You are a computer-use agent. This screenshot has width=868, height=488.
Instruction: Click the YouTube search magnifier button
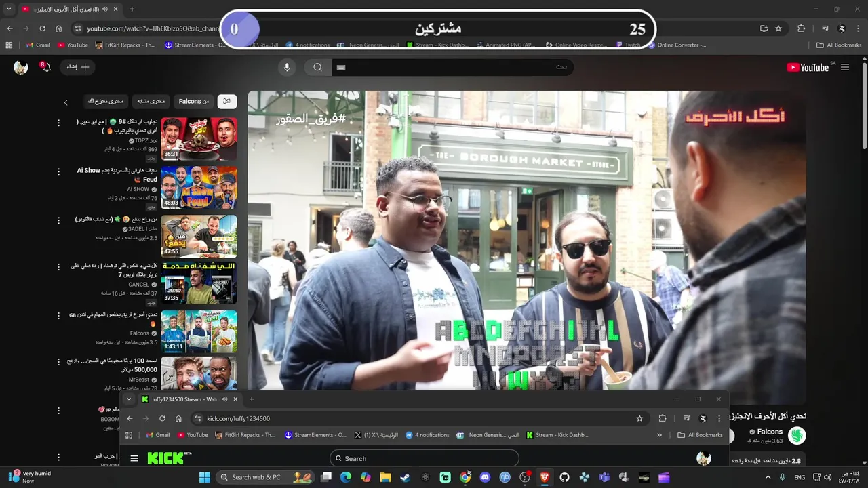click(317, 67)
